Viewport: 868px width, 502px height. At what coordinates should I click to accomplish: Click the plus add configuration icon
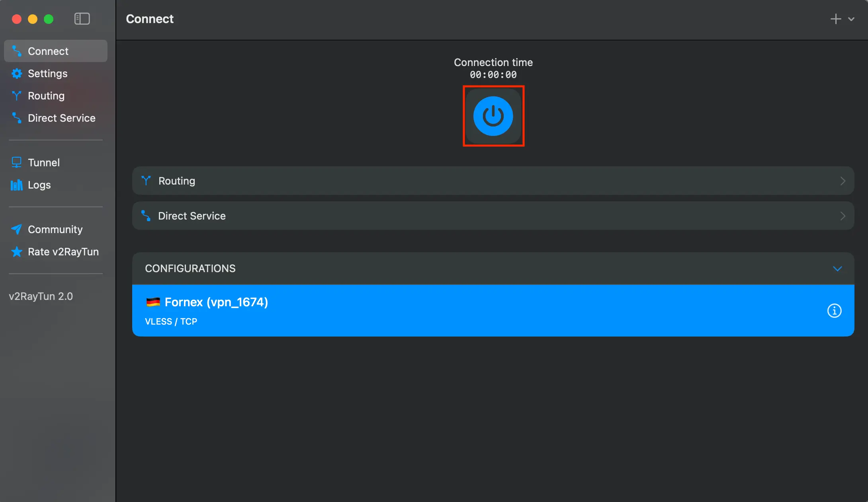835,19
